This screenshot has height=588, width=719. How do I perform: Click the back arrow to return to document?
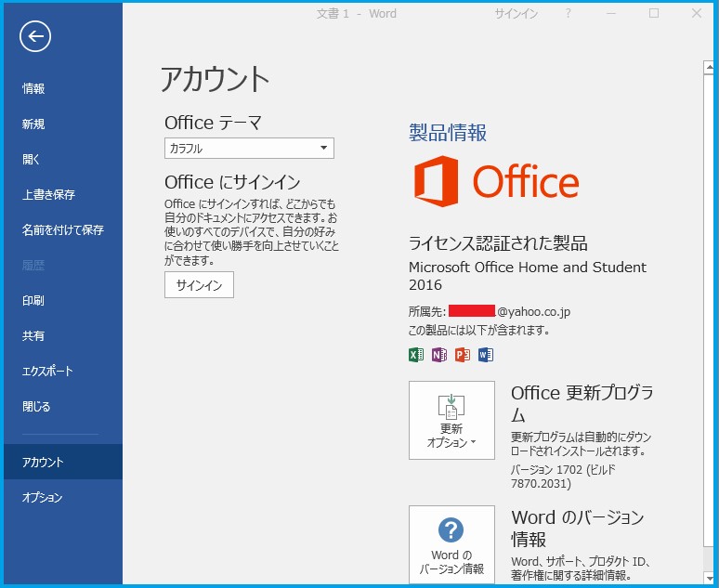[x=35, y=37]
